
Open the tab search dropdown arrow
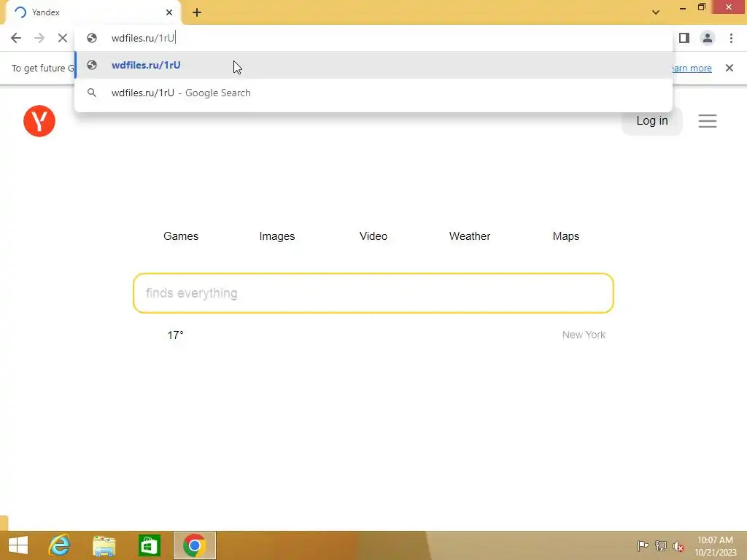tap(656, 12)
